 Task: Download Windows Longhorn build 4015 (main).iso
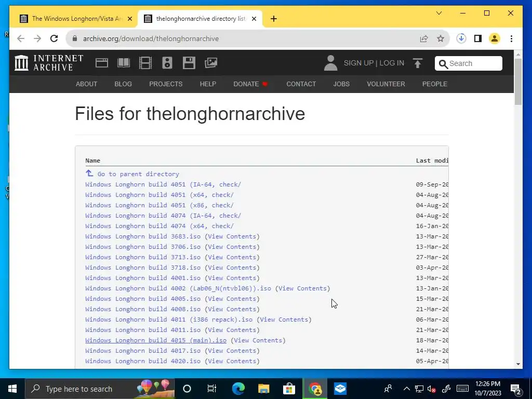156,340
